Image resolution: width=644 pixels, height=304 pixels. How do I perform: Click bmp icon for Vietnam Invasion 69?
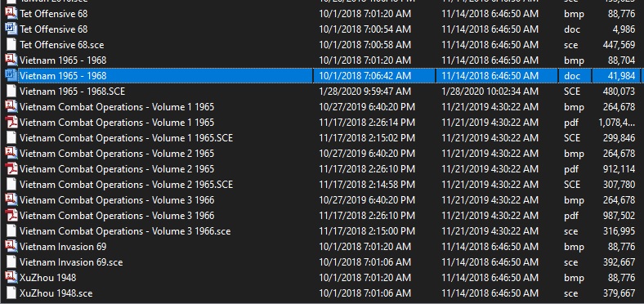pos(11,247)
